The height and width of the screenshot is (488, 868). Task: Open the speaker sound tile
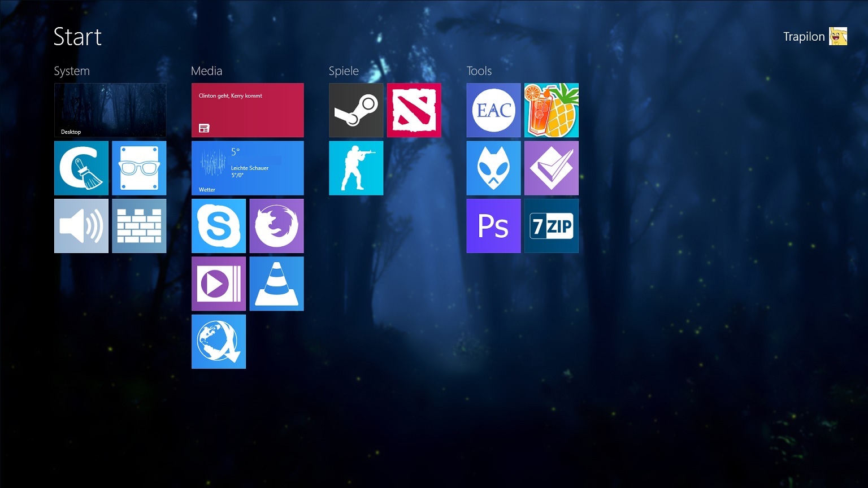click(x=81, y=226)
